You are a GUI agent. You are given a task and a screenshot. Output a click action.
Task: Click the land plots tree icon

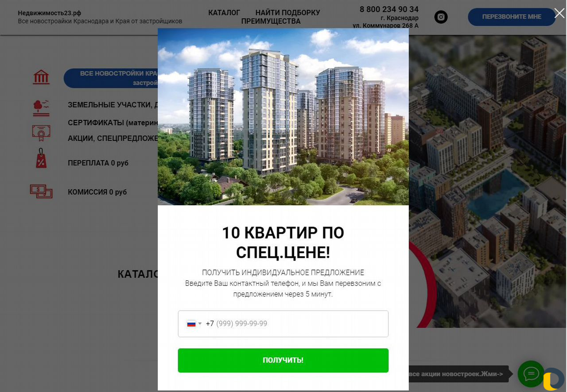point(41,107)
